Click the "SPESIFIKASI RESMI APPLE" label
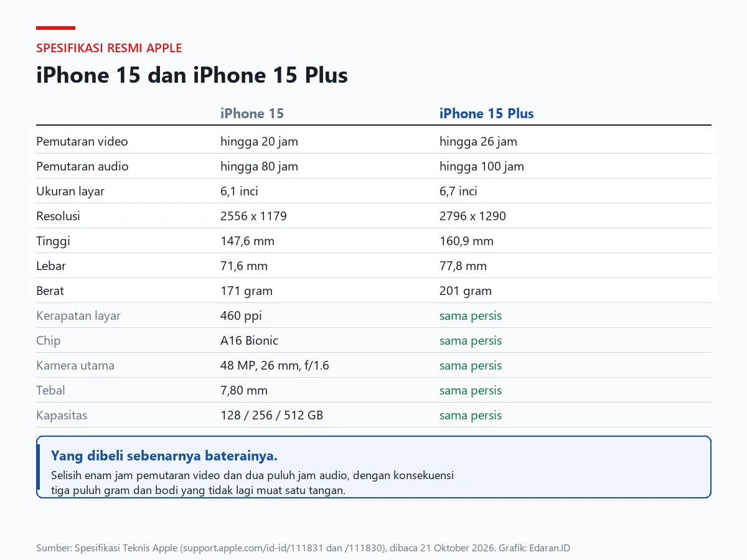The image size is (747, 560). pos(109,48)
